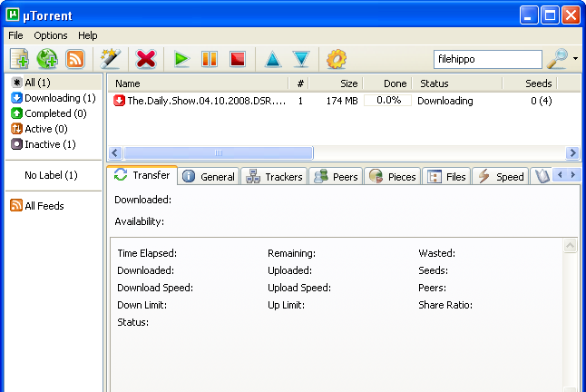Select All Feeds in the sidebar
Image resolution: width=586 pixels, height=392 pixels.
pos(37,206)
